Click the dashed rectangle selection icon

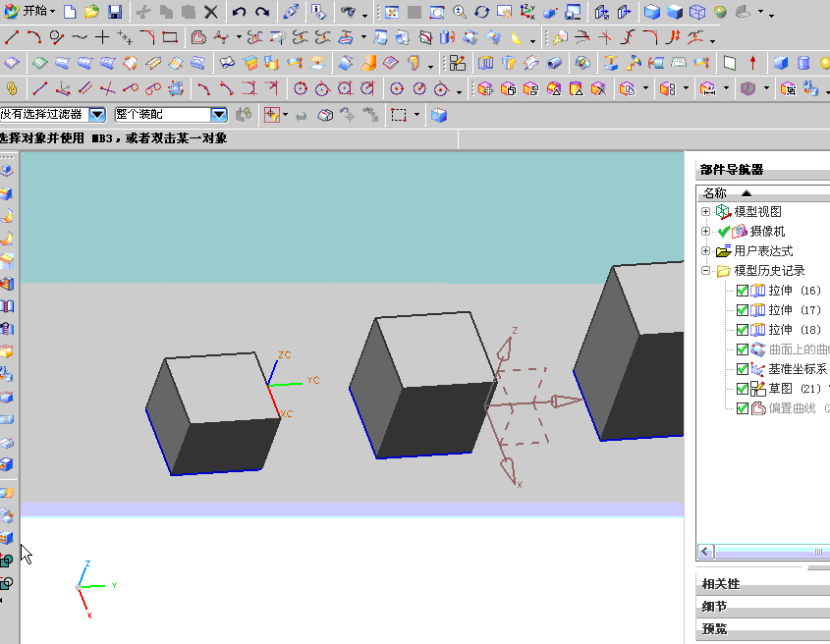(x=399, y=114)
